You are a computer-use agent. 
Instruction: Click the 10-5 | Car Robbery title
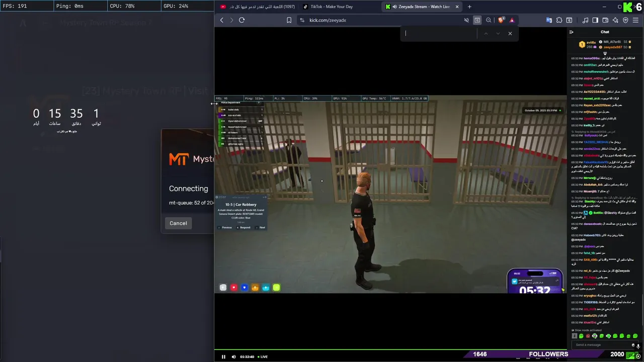click(240, 205)
